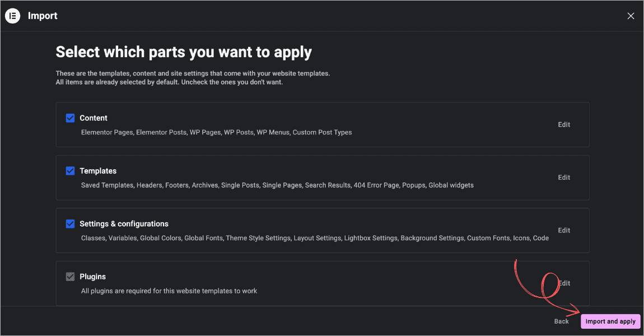644x336 pixels.
Task: Close the Import dialog with X
Action: [631, 16]
